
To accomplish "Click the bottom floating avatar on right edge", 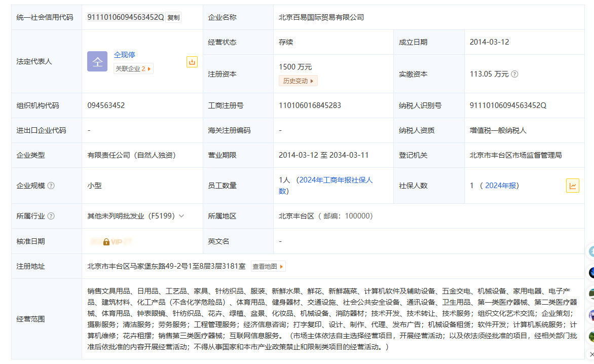I will pyautogui.click(x=591, y=337).
